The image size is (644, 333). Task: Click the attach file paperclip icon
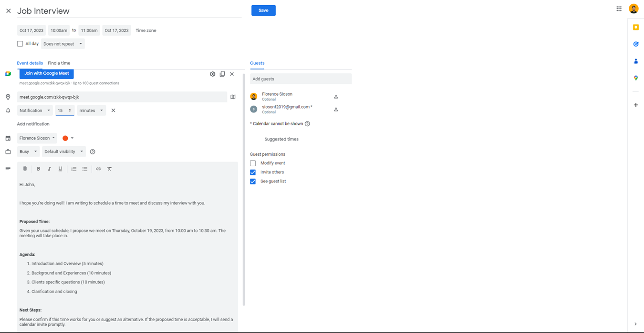pyautogui.click(x=25, y=169)
